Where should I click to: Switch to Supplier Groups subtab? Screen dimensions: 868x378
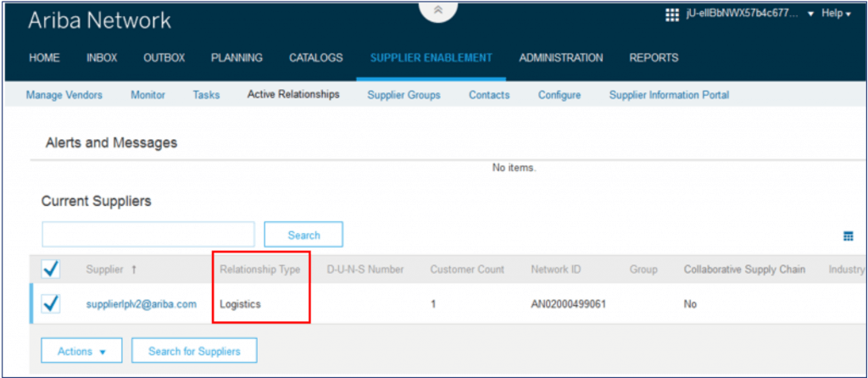(x=403, y=95)
